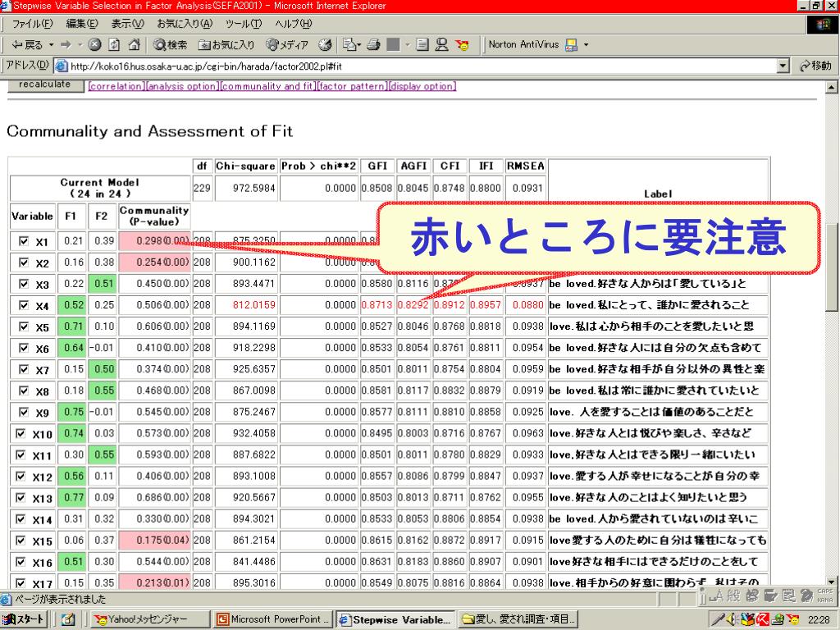
Task: Uncheck the X15 variable checkbox
Action: pos(21,540)
